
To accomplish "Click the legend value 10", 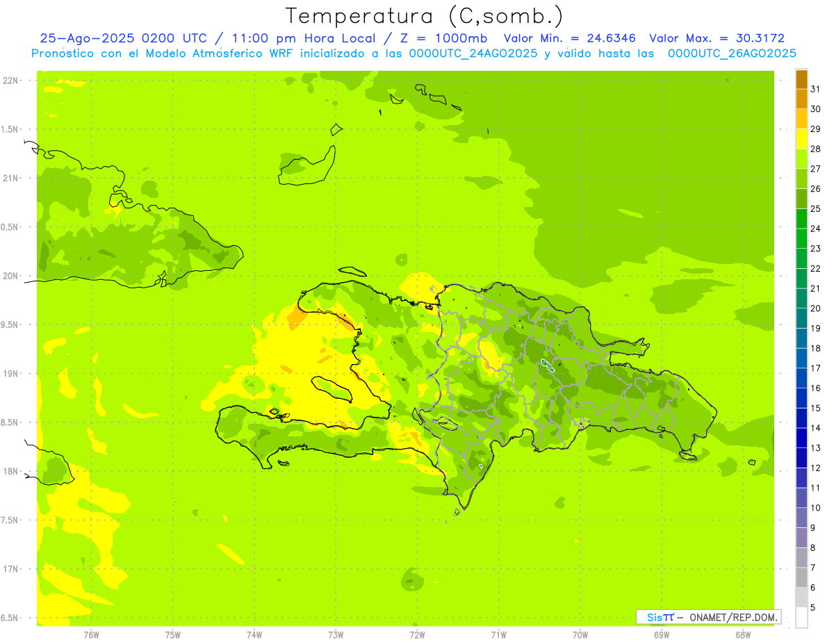I will click(x=816, y=508).
